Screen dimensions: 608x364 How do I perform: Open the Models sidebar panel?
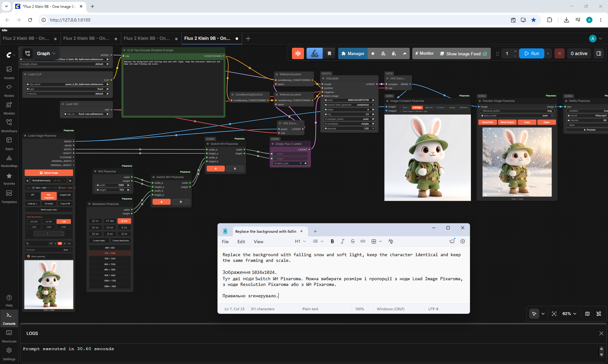[9, 108]
